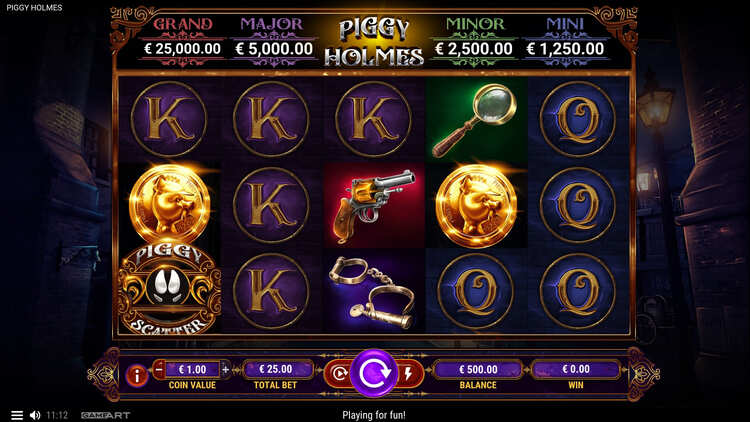Viewport: 750px width, 422px height.
Task: Click the GameArt logo
Action: (x=105, y=415)
